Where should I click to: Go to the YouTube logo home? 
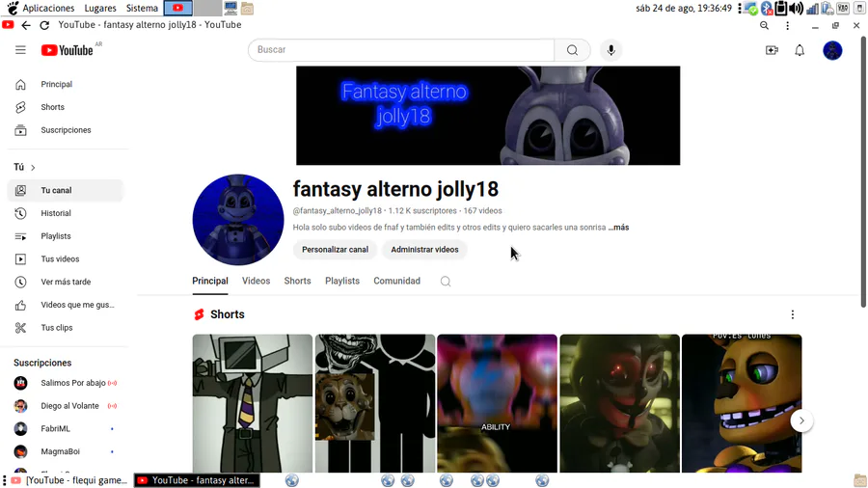click(67, 50)
